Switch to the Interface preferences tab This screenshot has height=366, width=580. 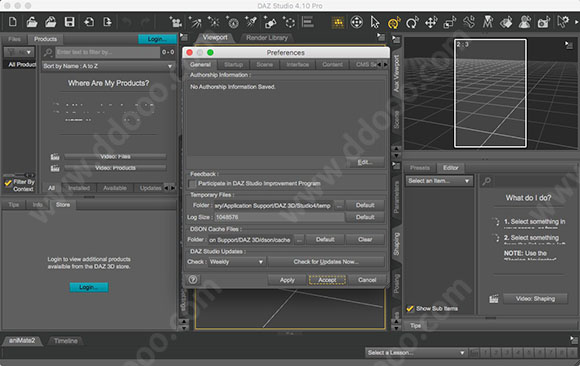(298, 64)
